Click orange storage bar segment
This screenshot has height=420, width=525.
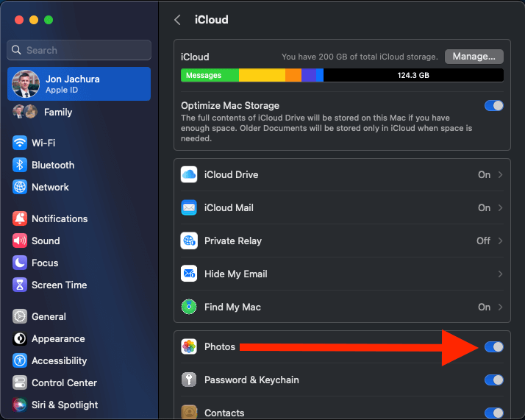(x=293, y=75)
